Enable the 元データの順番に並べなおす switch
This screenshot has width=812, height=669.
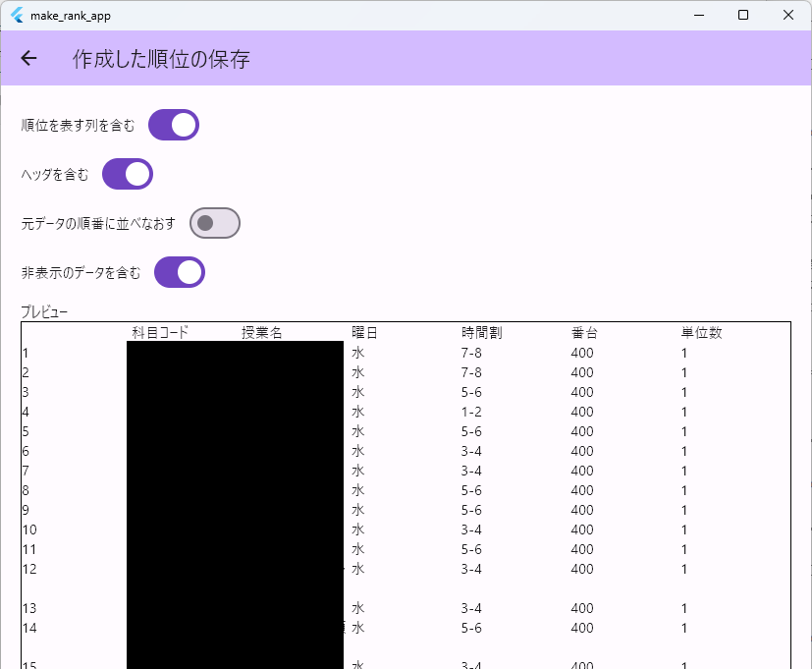point(214,223)
